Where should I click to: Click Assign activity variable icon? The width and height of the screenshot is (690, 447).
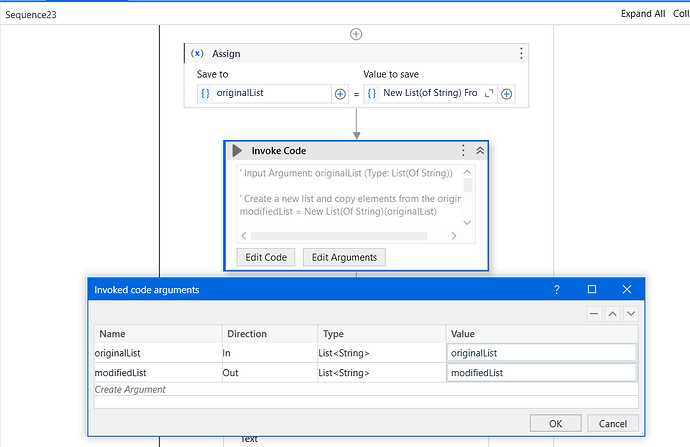click(197, 53)
